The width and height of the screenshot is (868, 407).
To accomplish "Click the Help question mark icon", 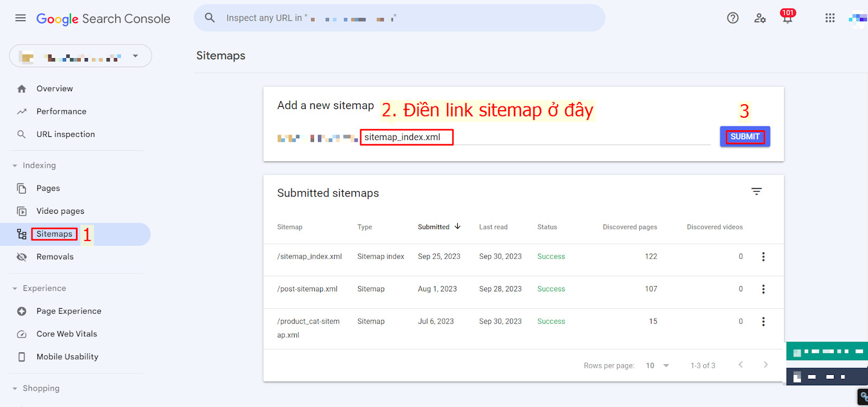I will (x=732, y=18).
